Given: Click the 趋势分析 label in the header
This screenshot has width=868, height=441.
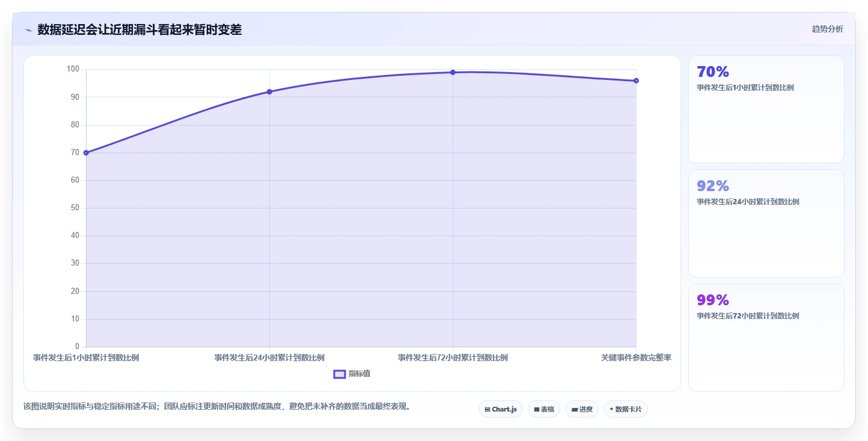Looking at the screenshot, I should (827, 29).
